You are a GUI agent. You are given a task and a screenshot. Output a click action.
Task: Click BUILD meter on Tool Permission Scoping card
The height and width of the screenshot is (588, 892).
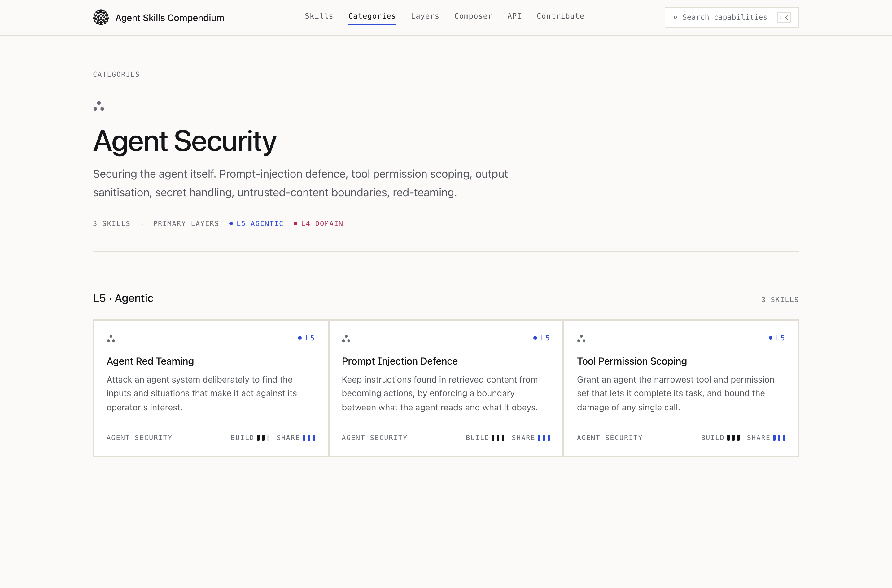tap(720, 438)
